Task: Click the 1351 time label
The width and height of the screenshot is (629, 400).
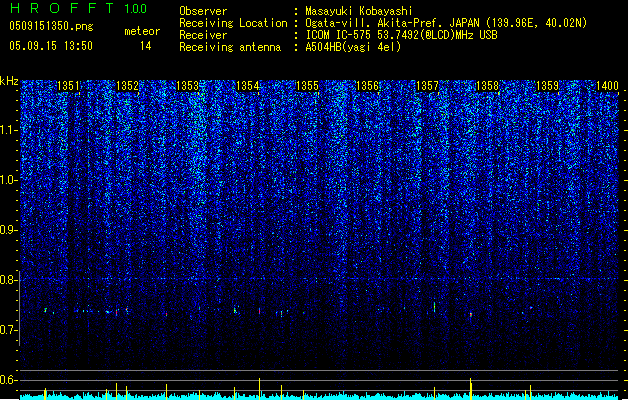Action: point(69,86)
